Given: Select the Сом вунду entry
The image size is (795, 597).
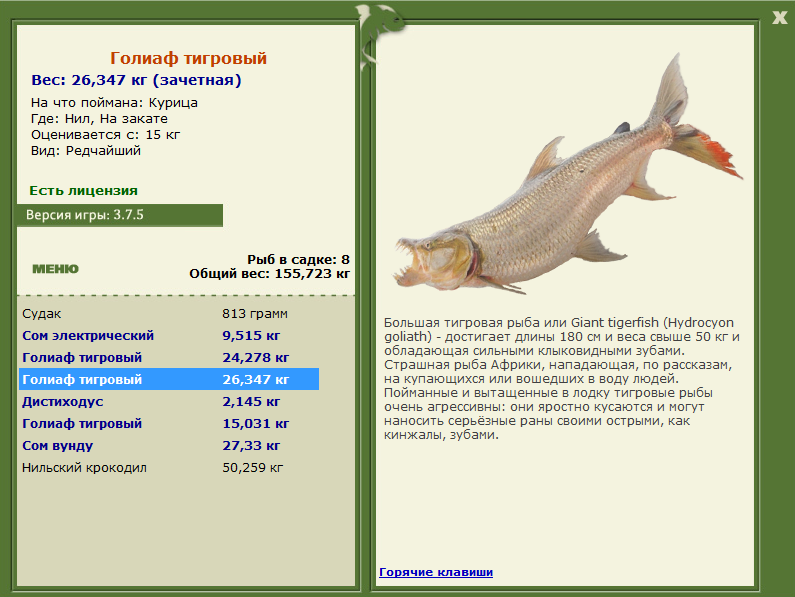Looking at the screenshot, I should pos(169,445).
